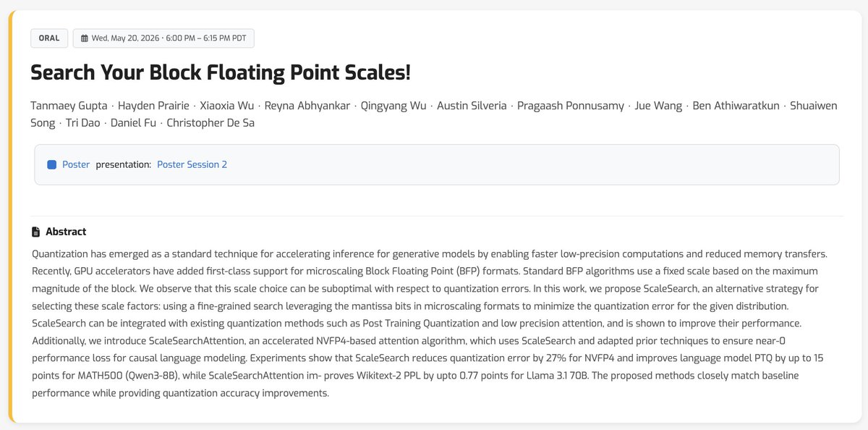Click the calendar icon beside the date
Image resolution: width=868 pixels, height=430 pixels.
pos(84,38)
